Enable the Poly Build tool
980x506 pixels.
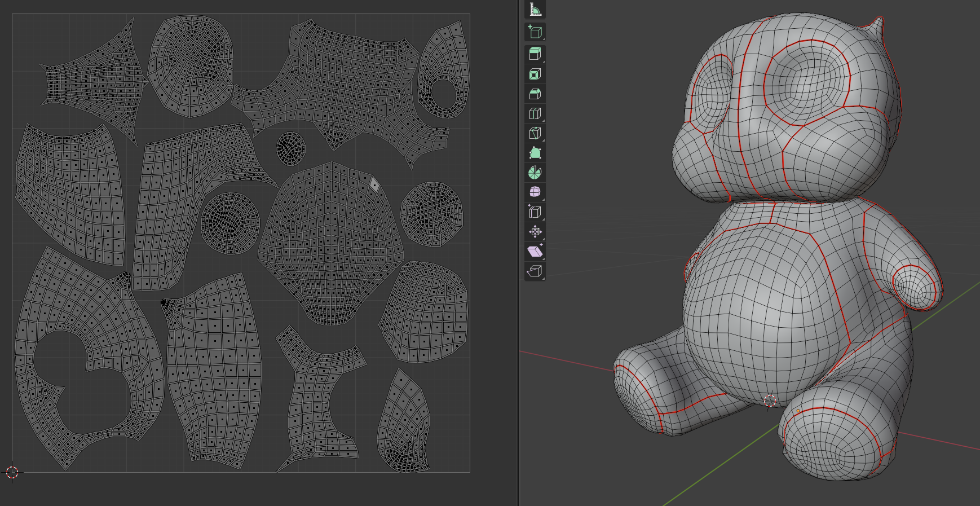click(x=535, y=153)
